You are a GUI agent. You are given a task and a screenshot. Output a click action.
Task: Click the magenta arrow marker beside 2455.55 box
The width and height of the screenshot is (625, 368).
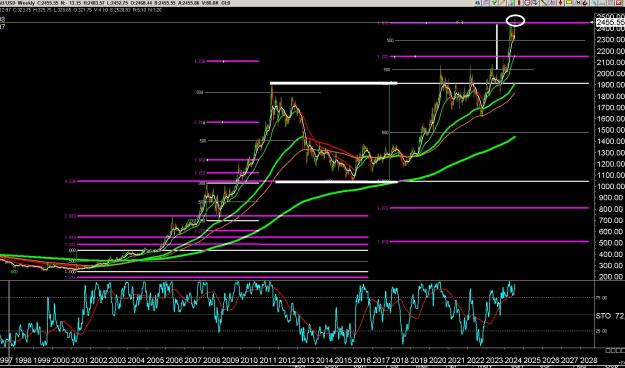(592, 23)
